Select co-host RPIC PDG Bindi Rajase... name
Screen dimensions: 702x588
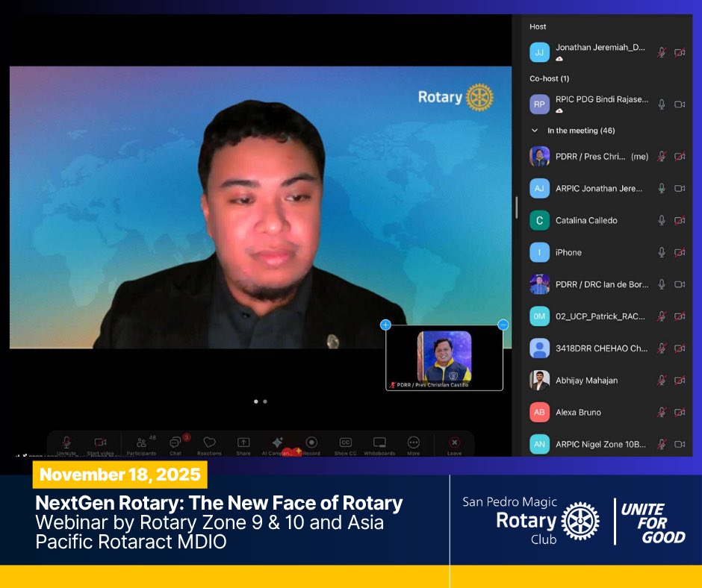[602, 99]
